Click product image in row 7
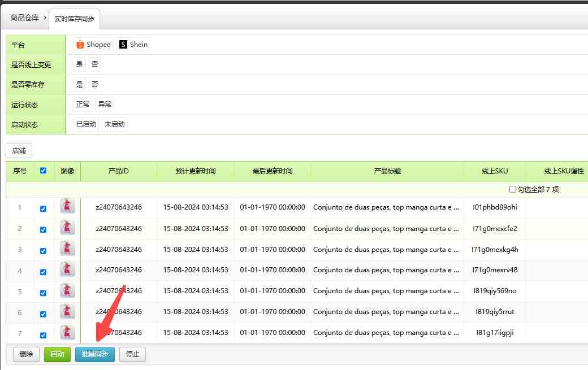The height and width of the screenshot is (370, 588). pos(67,333)
